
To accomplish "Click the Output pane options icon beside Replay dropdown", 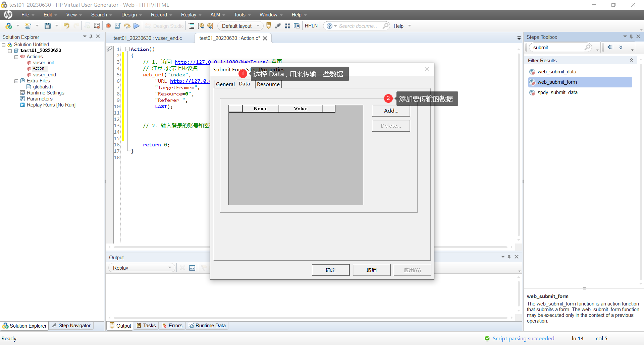I will tap(192, 268).
